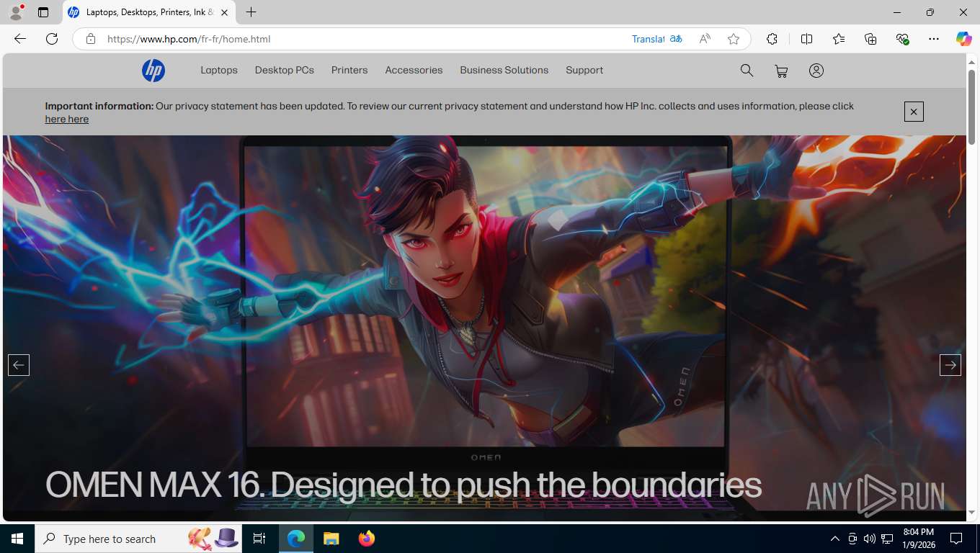Open the Windows Start menu
This screenshot has width=980, height=553.
[17, 539]
